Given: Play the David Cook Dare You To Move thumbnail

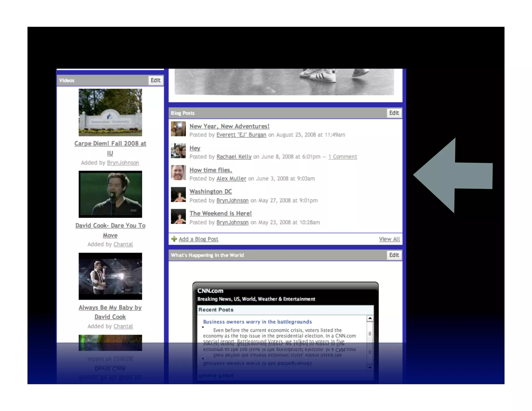Looking at the screenshot, I should coord(110,194).
